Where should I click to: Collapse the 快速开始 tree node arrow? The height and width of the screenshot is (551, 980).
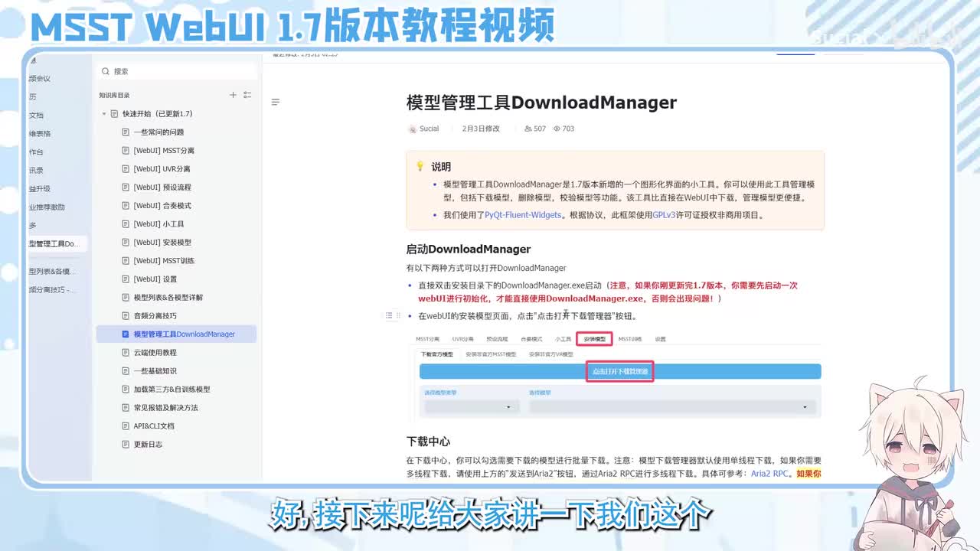tap(104, 113)
